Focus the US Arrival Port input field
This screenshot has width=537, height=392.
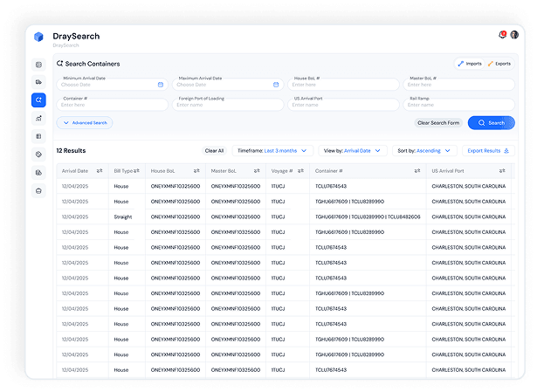coord(343,105)
